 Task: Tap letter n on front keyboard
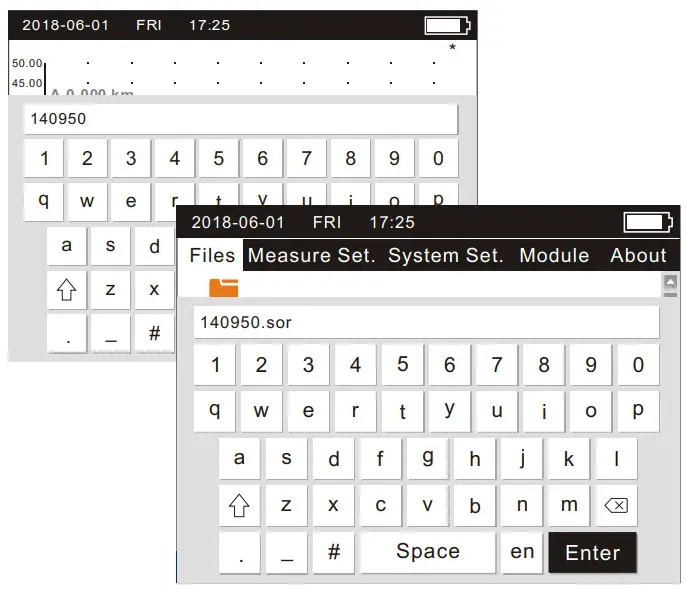click(522, 505)
